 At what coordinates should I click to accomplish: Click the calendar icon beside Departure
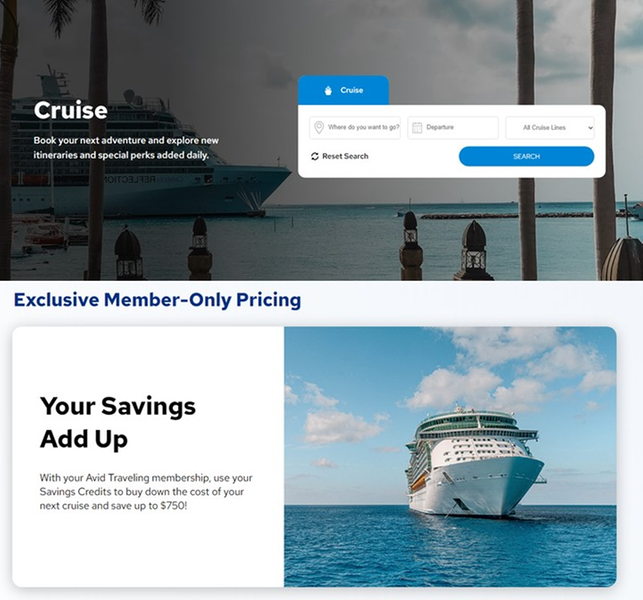tap(417, 128)
